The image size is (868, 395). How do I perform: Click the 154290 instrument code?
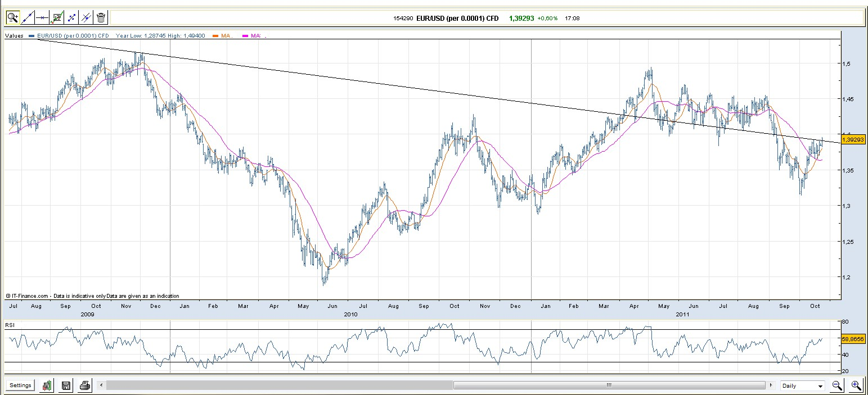403,18
